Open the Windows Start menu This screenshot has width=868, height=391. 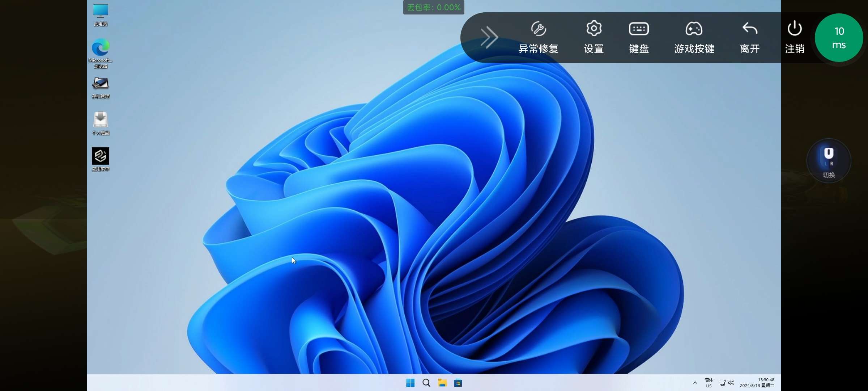coord(410,383)
